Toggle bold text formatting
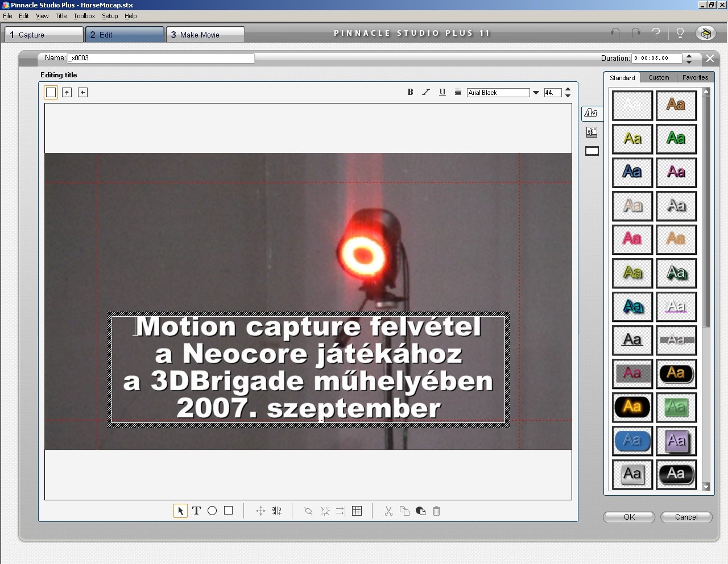The image size is (728, 564). 410,92
